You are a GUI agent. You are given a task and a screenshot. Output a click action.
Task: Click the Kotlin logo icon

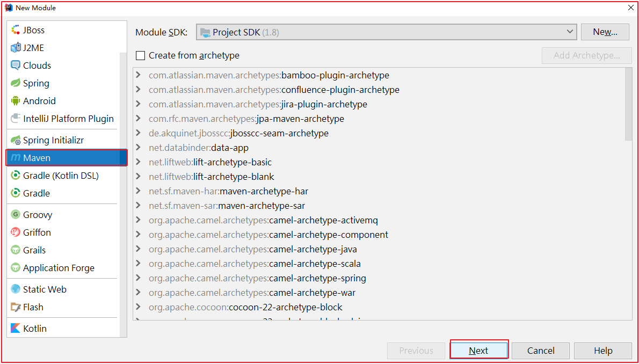coord(15,329)
